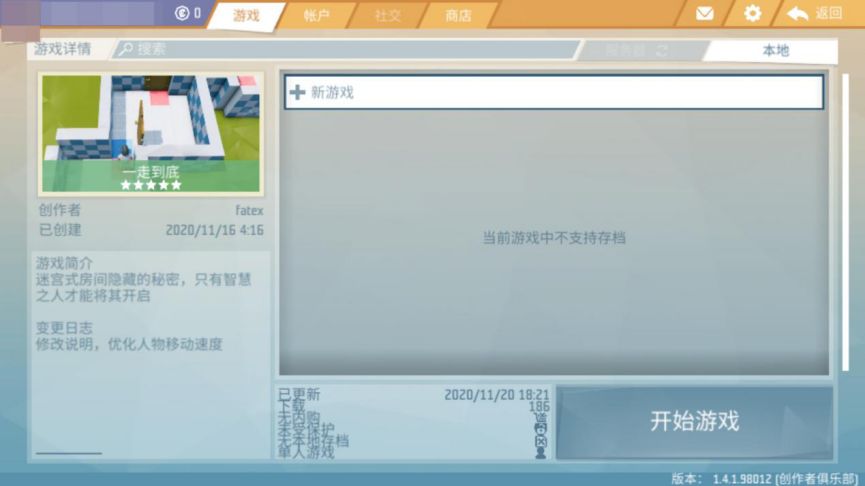Click the 一走到底 game thumbnail
Screen dimensions: 865x486
coord(151,134)
